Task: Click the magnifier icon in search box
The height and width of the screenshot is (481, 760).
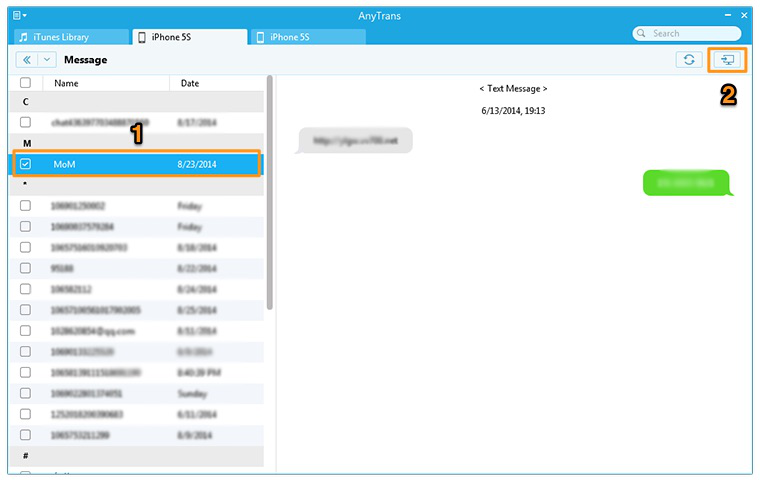Action: coord(641,33)
